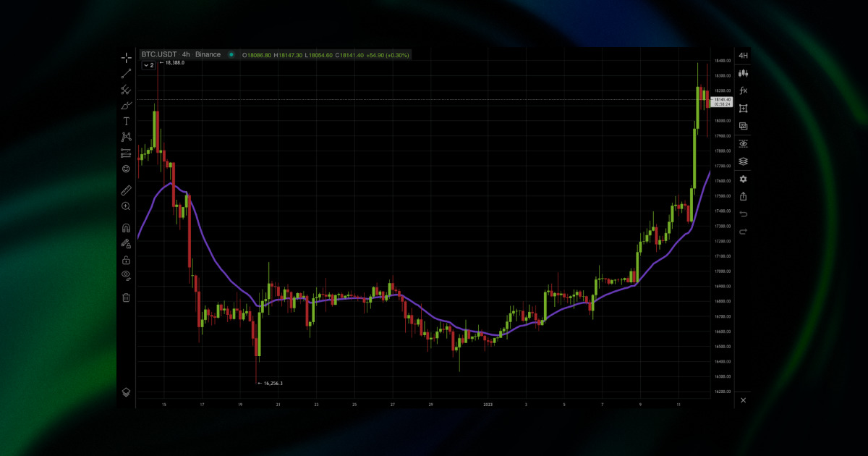The image size is (868, 456).
Task: Open the chart Settings gear
Action: [x=744, y=179]
